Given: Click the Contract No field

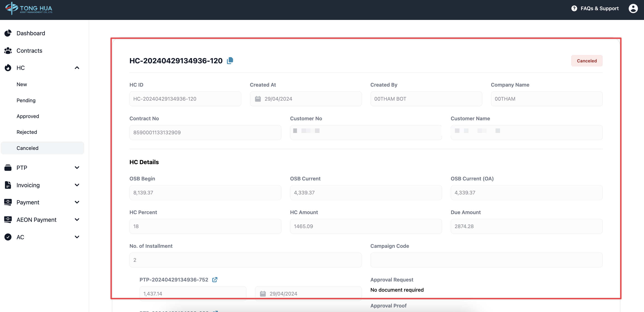Looking at the screenshot, I should pos(205,132).
